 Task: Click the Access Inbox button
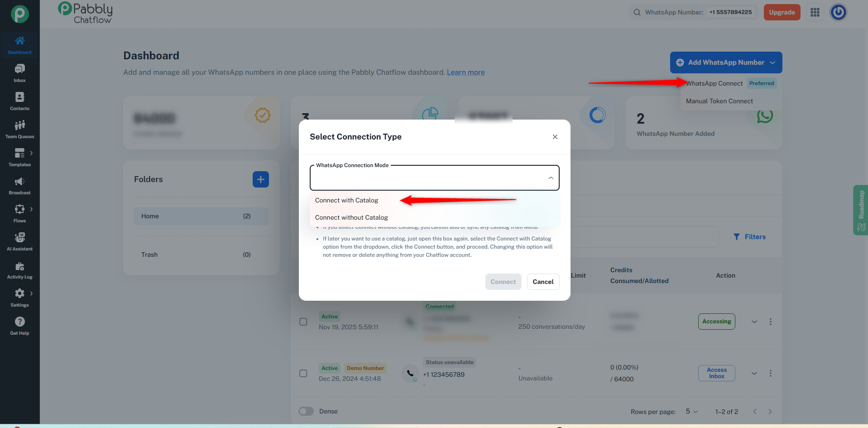tap(717, 373)
